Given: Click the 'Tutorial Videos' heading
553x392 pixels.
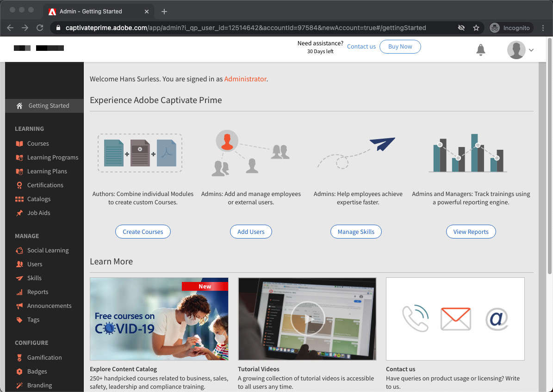Looking at the screenshot, I should [259, 369].
